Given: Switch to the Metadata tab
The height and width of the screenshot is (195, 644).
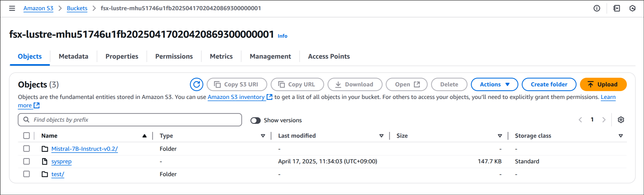Looking at the screenshot, I should click(x=73, y=57).
